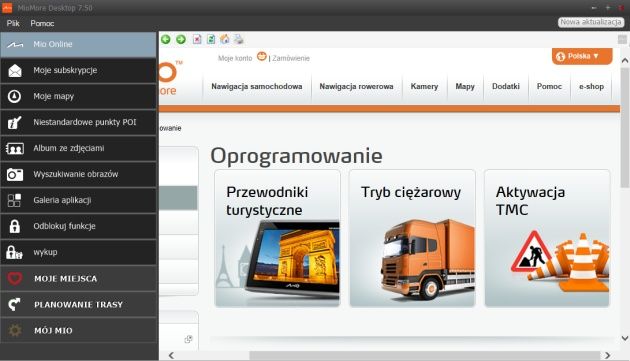Click the small popup icon in left page panel
Viewport: 630px width, 361px height.
click(x=188, y=339)
